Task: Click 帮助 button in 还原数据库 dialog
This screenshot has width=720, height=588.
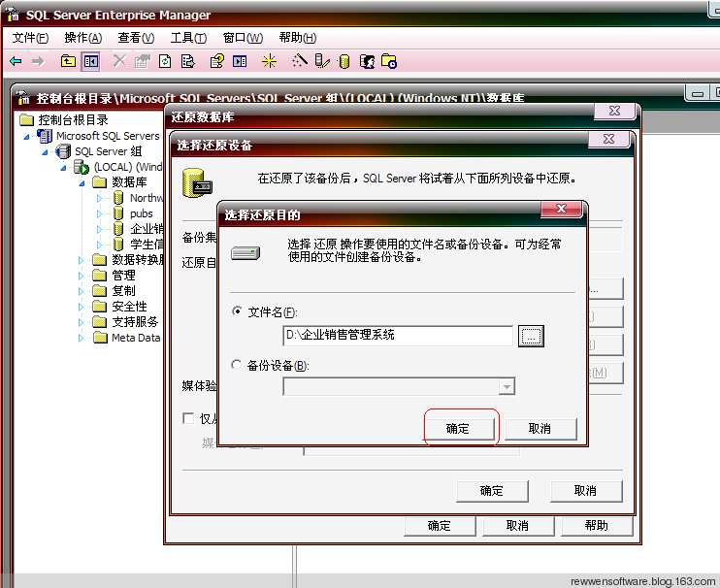Action: tap(597, 526)
